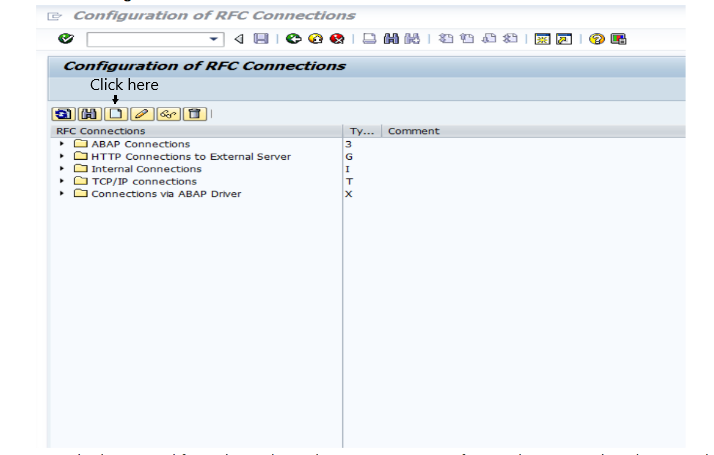
Task: Expand the TCP/IP connections node
Action: tap(62, 181)
